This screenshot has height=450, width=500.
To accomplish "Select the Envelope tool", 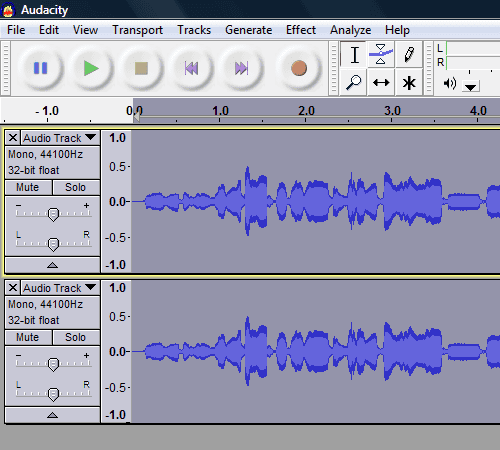I will point(381,55).
